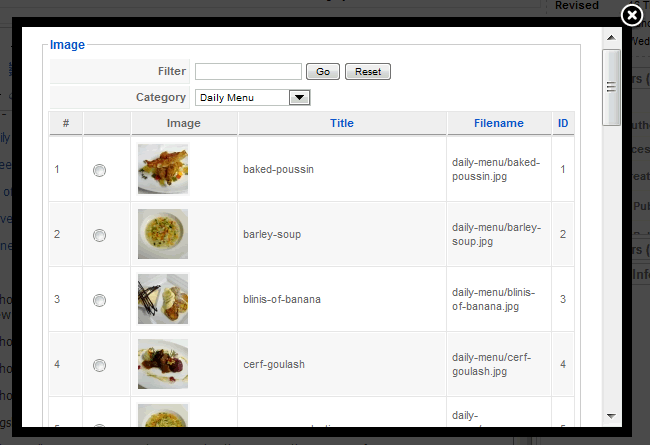Sort the table by ID column

563,123
